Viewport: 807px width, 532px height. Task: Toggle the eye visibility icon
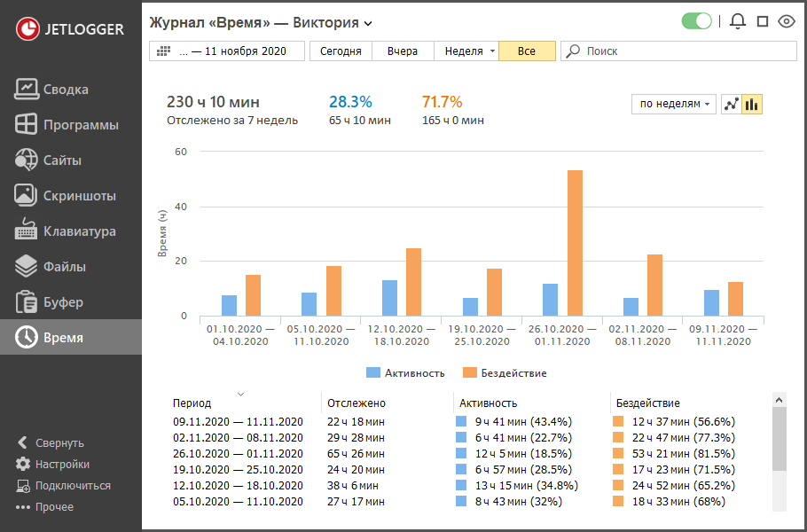[786, 22]
